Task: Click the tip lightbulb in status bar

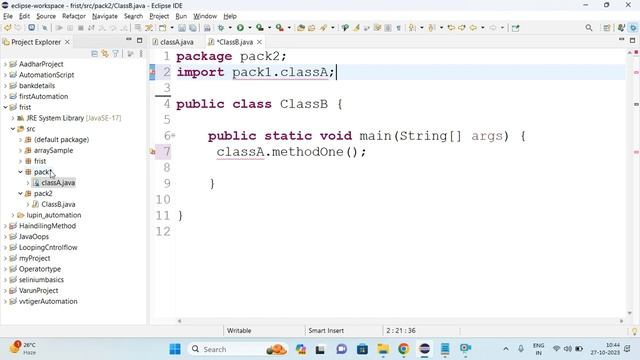Action: 635,331
